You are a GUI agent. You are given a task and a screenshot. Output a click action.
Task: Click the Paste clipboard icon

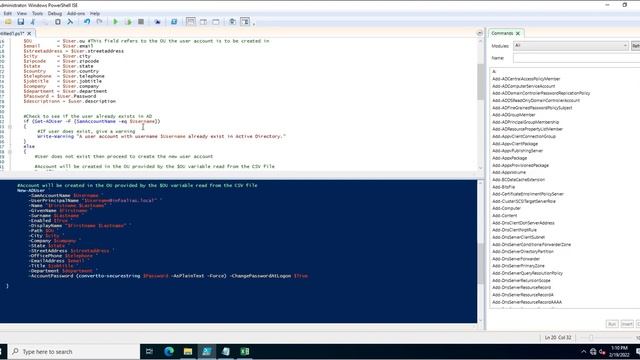[x=58, y=22]
